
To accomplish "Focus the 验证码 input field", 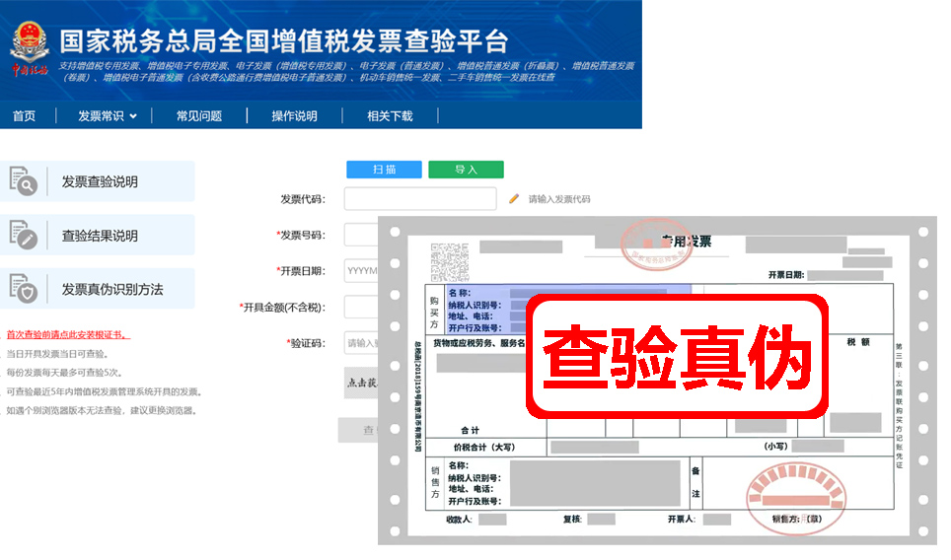I will [x=361, y=343].
